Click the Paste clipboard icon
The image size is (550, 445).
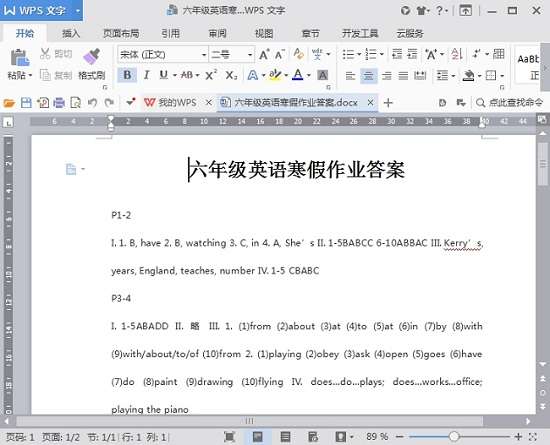coord(20,58)
